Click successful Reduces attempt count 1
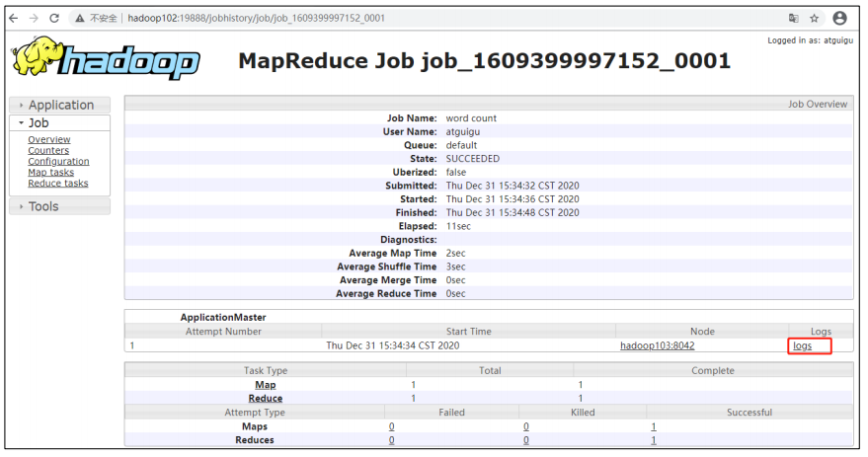 (653, 440)
